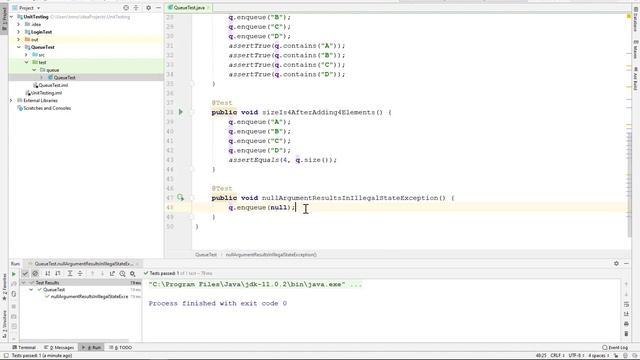Open Project panel settings gear
Viewport: 640px width, 360px height.
pos(148,8)
